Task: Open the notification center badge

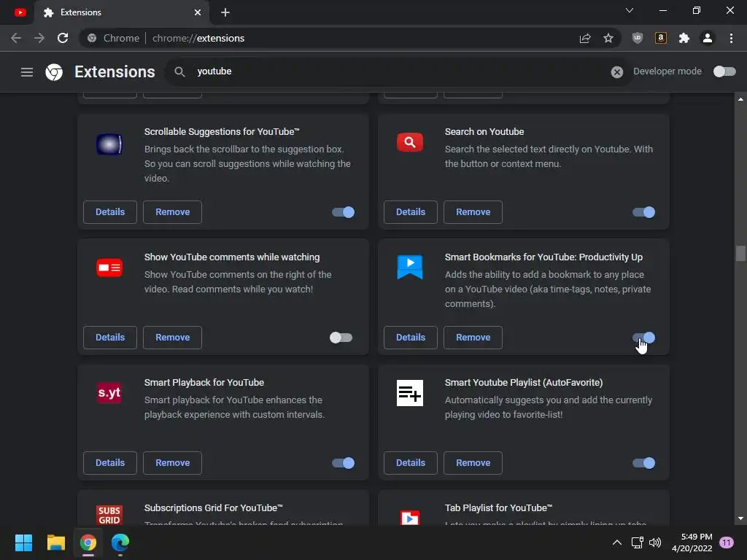Action: click(x=727, y=542)
